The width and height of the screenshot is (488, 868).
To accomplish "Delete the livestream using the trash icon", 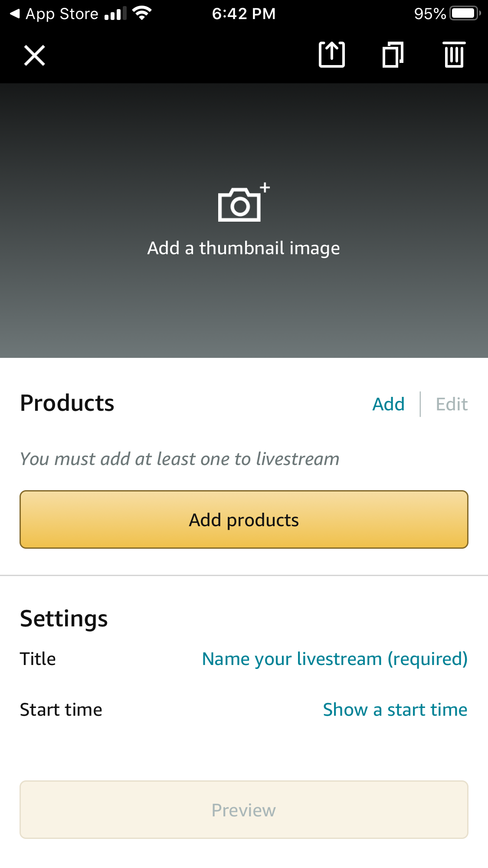I will click(x=454, y=55).
